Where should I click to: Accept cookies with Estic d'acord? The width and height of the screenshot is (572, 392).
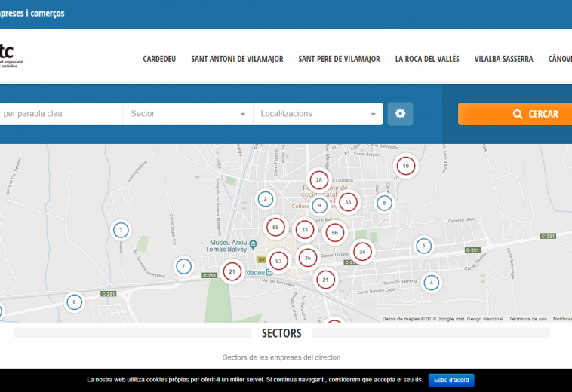[x=451, y=380]
